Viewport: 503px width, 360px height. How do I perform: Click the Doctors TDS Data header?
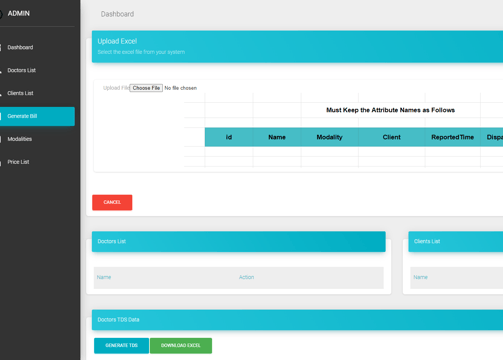(297, 320)
